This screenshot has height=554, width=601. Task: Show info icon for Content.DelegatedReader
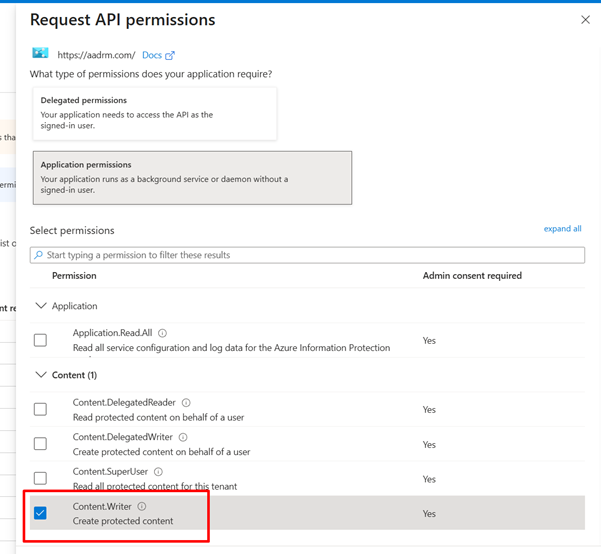coord(186,402)
